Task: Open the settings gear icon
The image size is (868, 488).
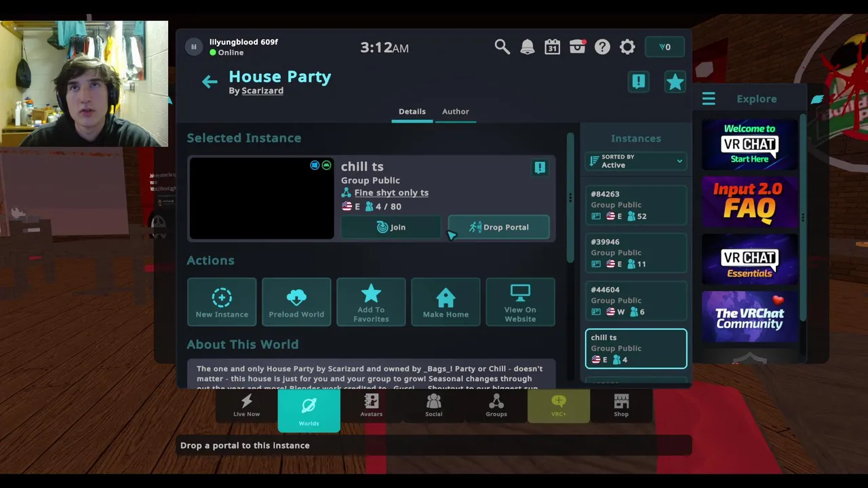Action: (x=627, y=47)
